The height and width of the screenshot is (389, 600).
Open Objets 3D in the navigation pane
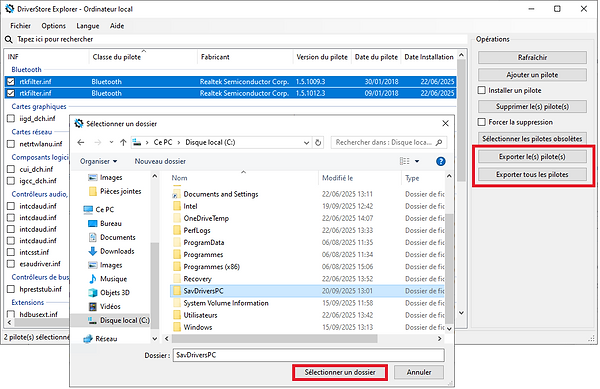pos(114,293)
